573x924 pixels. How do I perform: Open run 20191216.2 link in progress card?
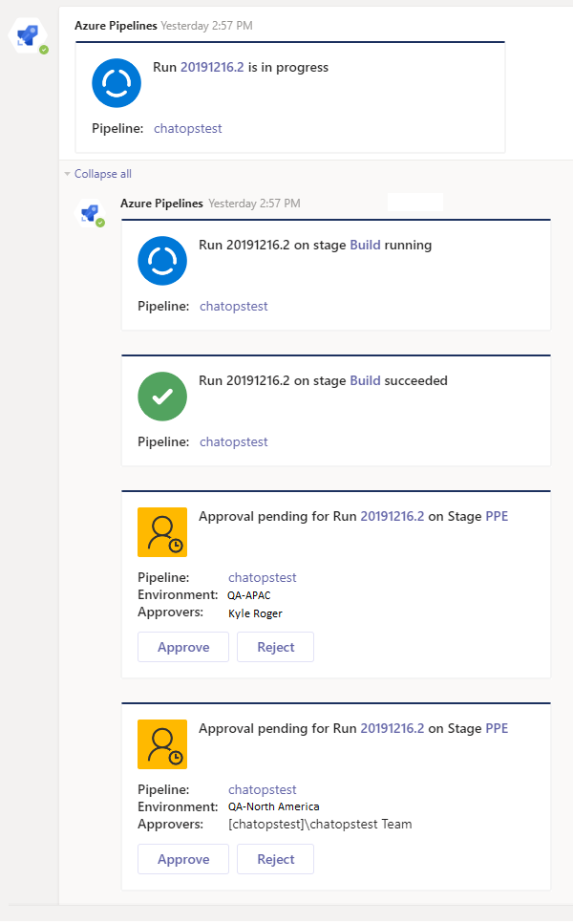coord(212,67)
